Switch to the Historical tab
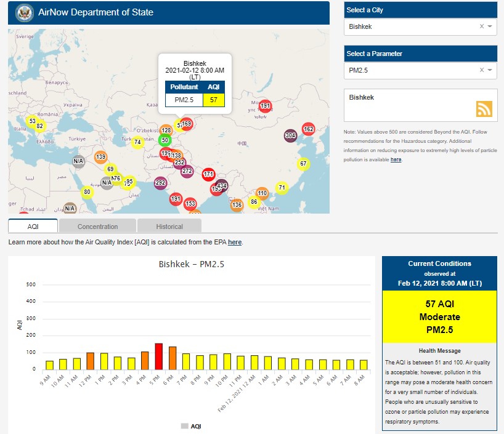The width and height of the screenshot is (504, 434). [x=169, y=227]
